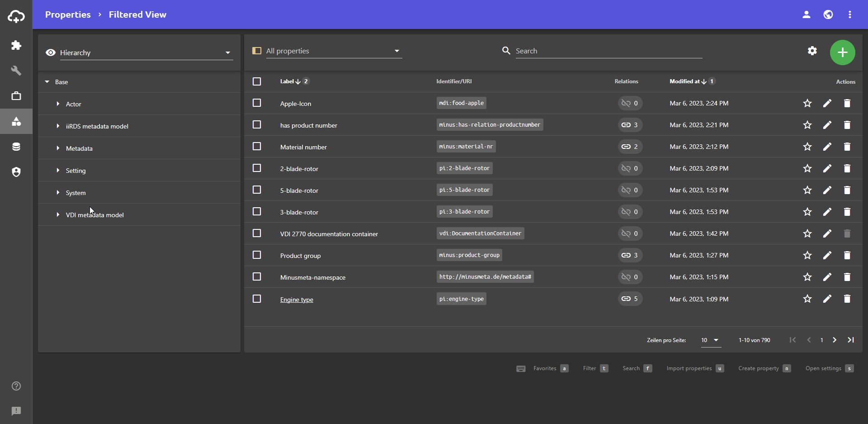Edit the VDI 2770 documentation container property
This screenshot has height=424, width=868.
pyautogui.click(x=827, y=233)
